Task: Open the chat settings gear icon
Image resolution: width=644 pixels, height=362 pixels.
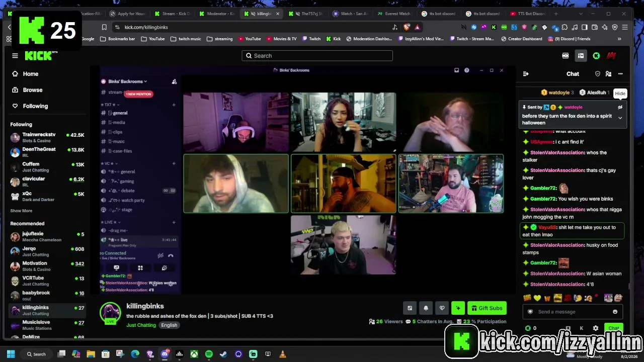Action: (x=596, y=328)
